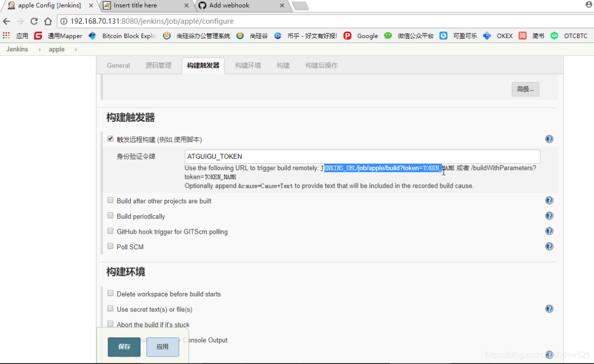Click the Chrome user profile icon
This screenshot has height=364, width=594.
[x=588, y=5]
